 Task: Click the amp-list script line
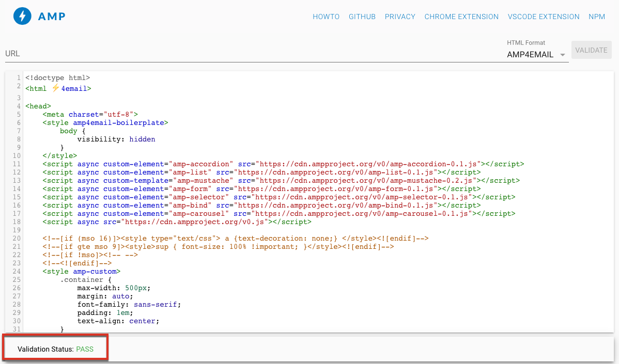pos(262,172)
